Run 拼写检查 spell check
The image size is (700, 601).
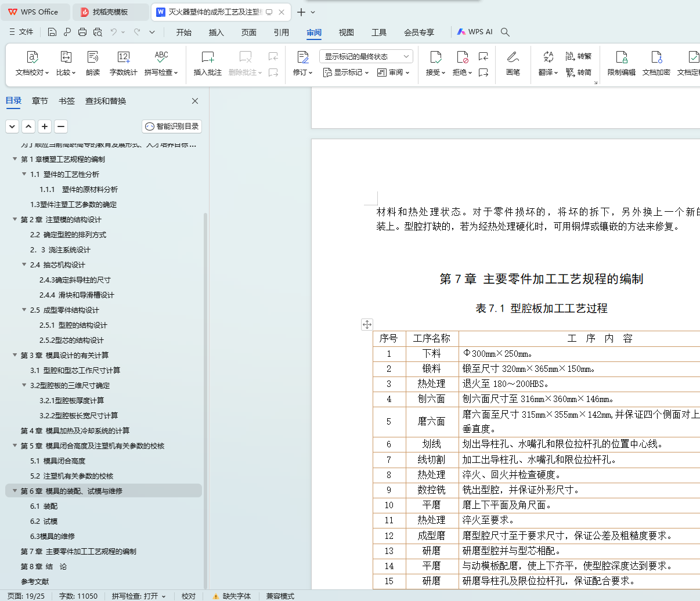pos(161,64)
